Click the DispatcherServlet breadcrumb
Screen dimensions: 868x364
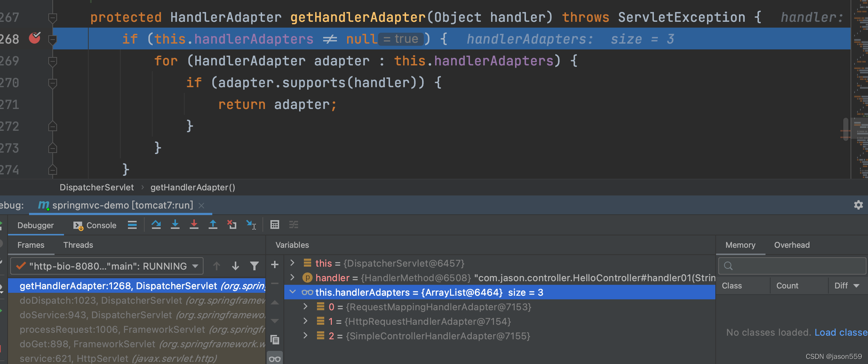[x=97, y=187]
